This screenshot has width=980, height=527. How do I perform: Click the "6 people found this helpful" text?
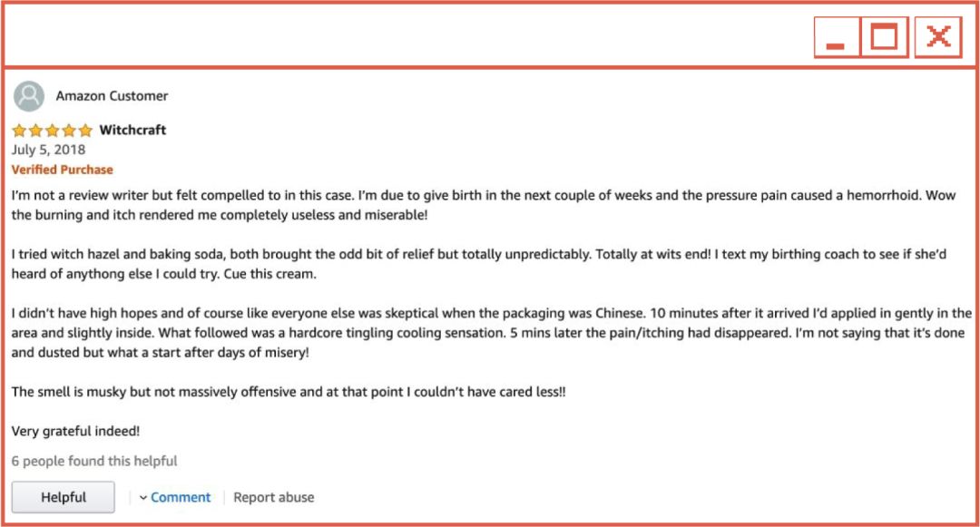[94, 461]
